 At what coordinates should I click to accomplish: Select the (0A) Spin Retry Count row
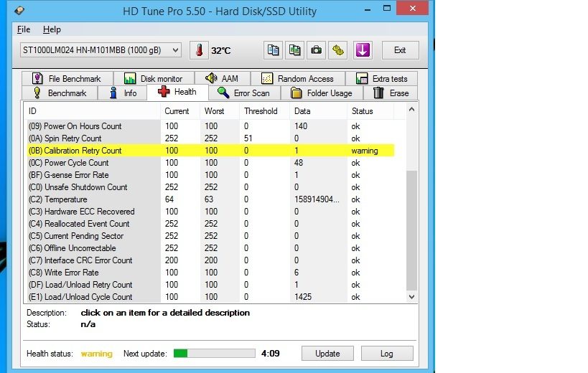pos(210,138)
